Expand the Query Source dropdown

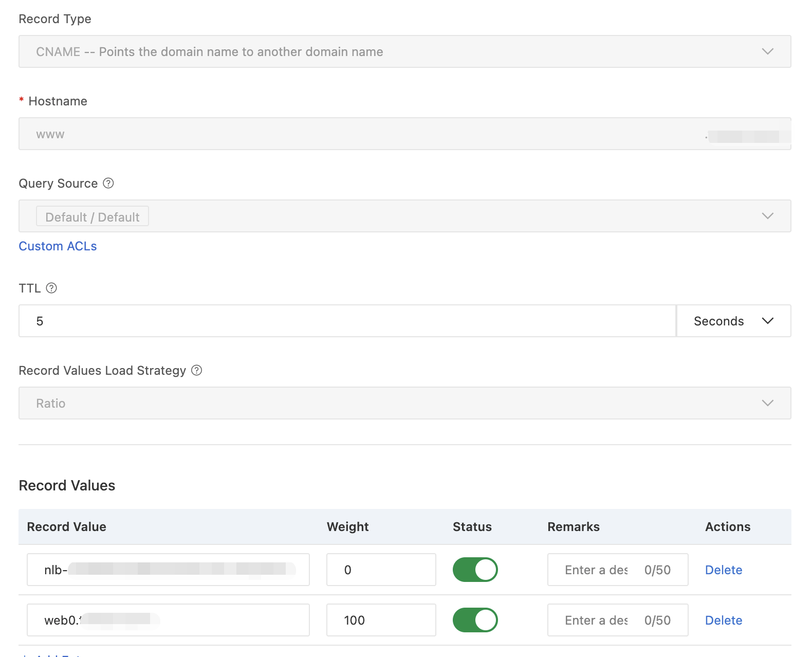tap(404, 216)
